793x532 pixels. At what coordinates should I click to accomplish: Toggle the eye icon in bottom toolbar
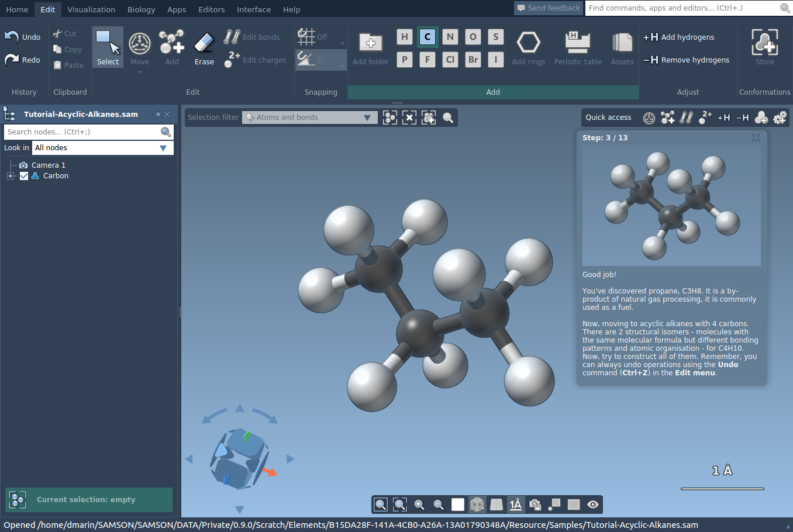[x=593, y=505]
